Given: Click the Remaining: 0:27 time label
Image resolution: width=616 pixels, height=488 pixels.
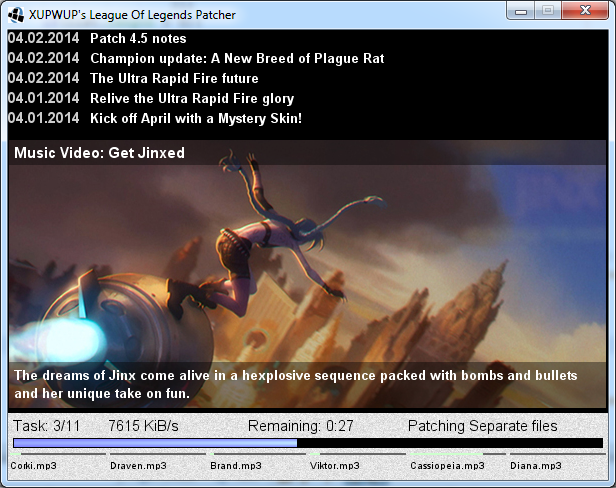Looking at the screenshot, I should click(301, 426).
